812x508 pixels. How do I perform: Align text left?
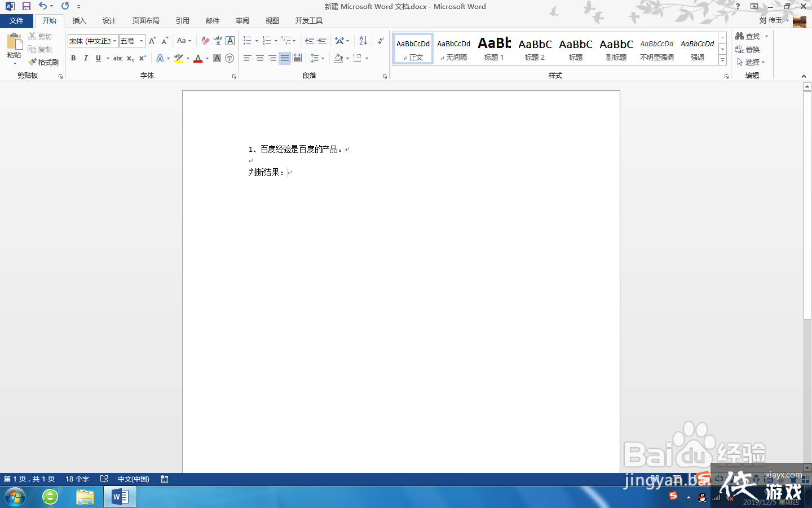248,58
